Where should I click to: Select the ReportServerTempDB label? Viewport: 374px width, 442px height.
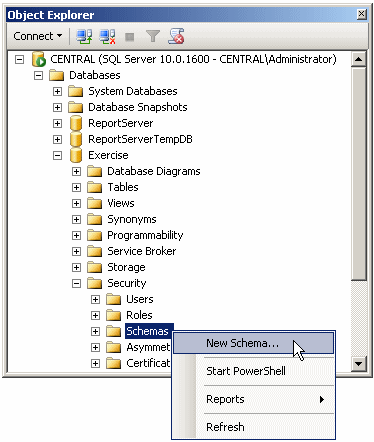pyautogui.click(x=140, y=139)
